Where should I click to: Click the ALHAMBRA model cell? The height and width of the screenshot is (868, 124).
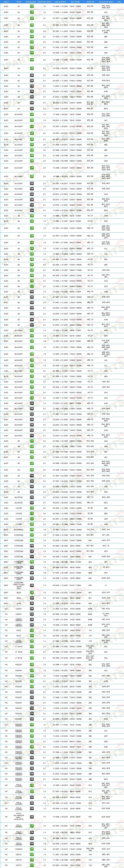coord(19,530)
